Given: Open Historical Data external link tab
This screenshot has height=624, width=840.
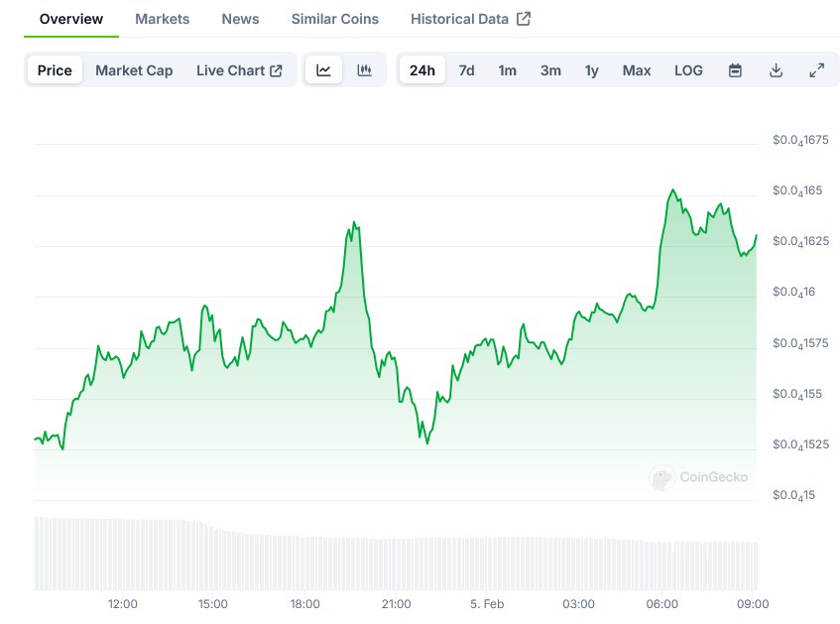Looking at the screenshot, I should 470,19.
